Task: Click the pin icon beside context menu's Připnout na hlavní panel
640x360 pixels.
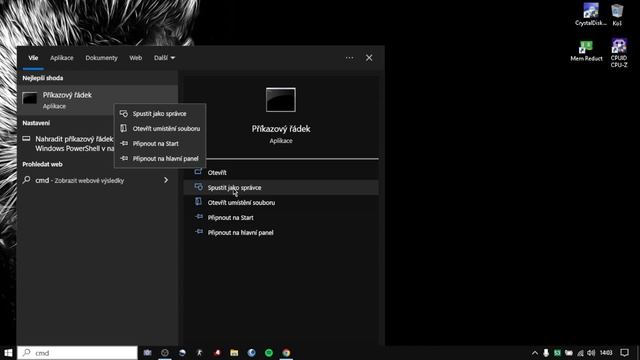Action: [x=124, y=158]
